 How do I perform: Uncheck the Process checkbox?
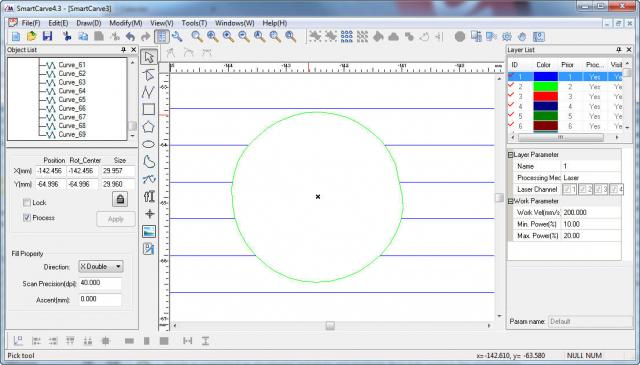click(x=27, y=218)
